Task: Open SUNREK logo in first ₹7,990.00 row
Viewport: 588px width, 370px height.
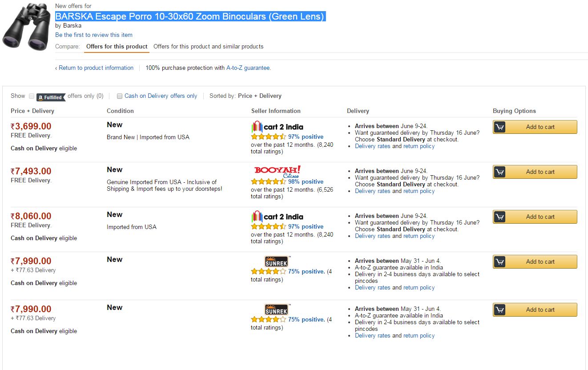Action: [277, 261]
